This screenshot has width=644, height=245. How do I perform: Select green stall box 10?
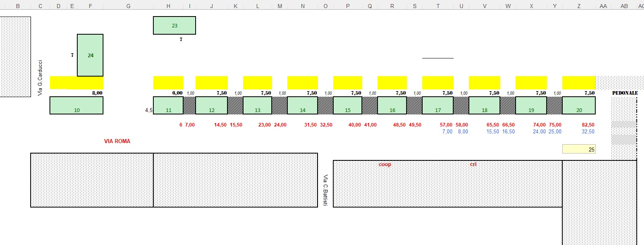point(76,106)
